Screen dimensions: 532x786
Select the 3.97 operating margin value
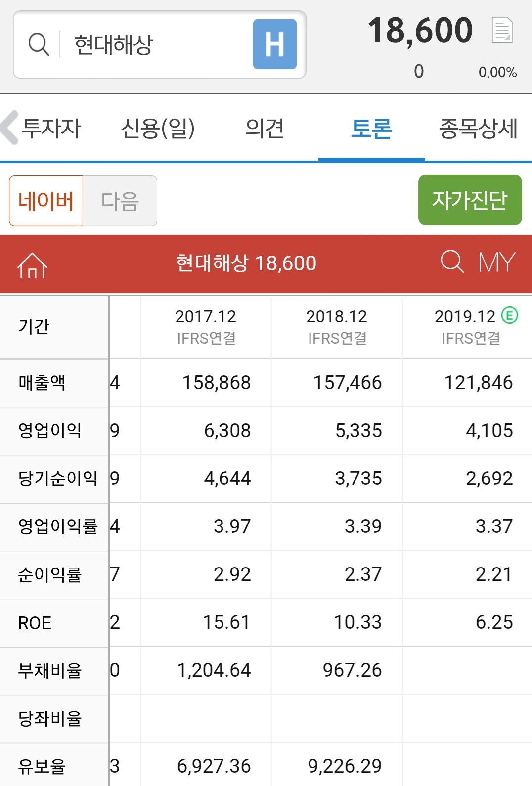click(232, 526)
